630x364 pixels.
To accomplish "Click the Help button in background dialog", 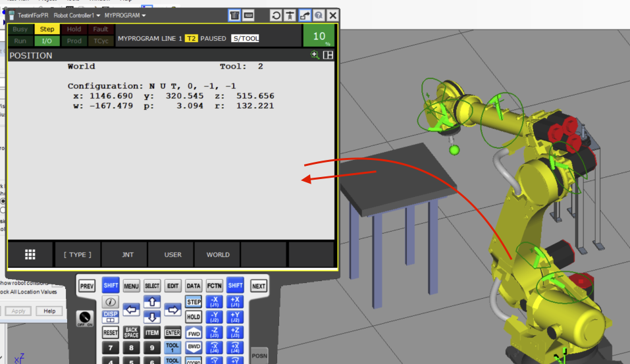I will coord(49,311).
